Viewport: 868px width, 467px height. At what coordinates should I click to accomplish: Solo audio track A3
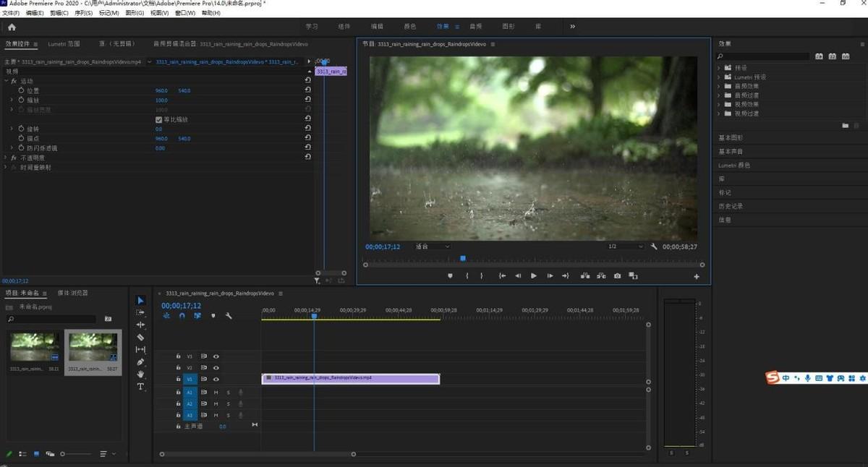228,416
